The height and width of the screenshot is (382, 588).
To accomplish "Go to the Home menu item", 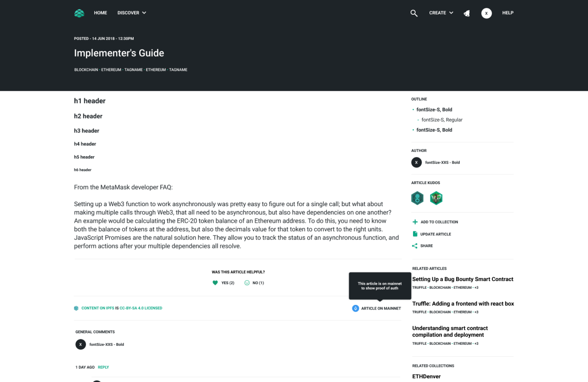I will [100, 13].
